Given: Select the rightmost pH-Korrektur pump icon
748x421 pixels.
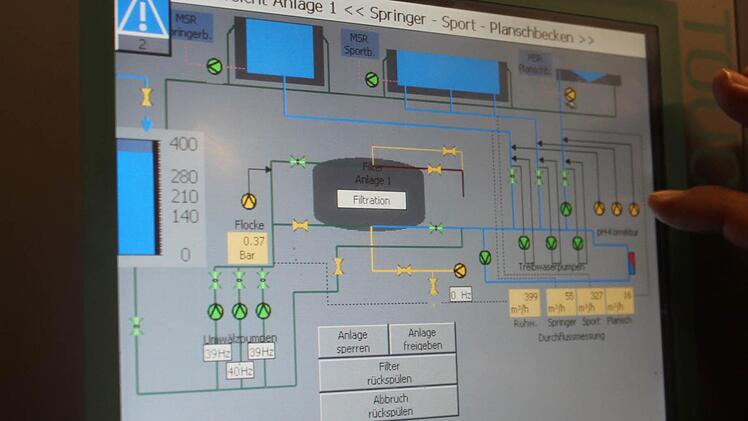Looking at the screenshot, I should (634, 209).
